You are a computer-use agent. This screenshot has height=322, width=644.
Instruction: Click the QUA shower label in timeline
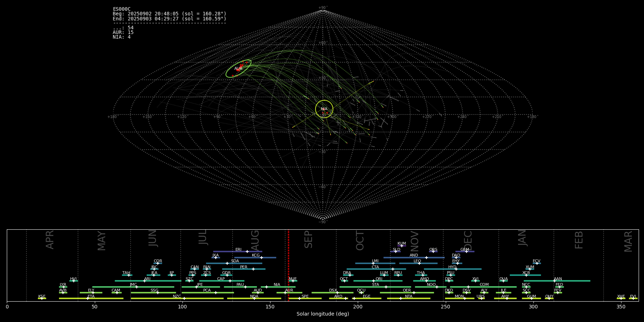503,279
